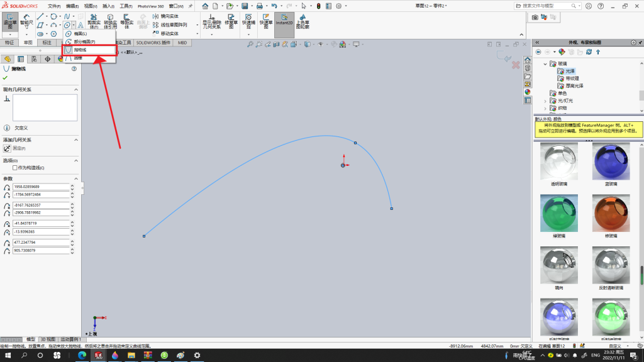Choose Parabola (抛物线) in the ellipse dropdown
Viewport: 644px width, 362px height.
[x=89, y=50]
